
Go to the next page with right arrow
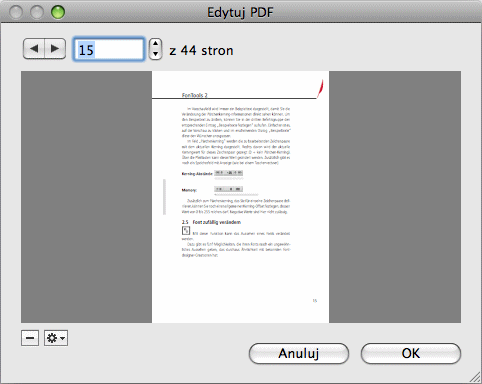click(55, 49)
